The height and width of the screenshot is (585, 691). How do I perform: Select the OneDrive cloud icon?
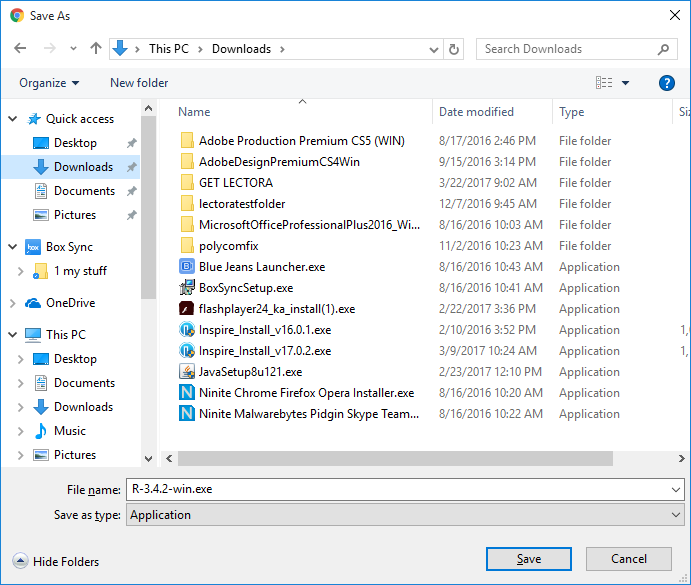(x=33, y=303)
